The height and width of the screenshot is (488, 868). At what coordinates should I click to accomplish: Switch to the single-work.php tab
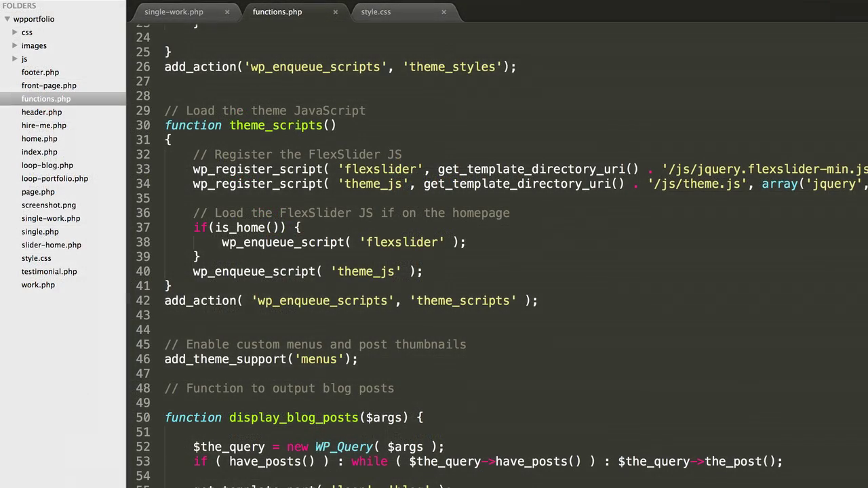pyautogui.click(x=174, y=12)
